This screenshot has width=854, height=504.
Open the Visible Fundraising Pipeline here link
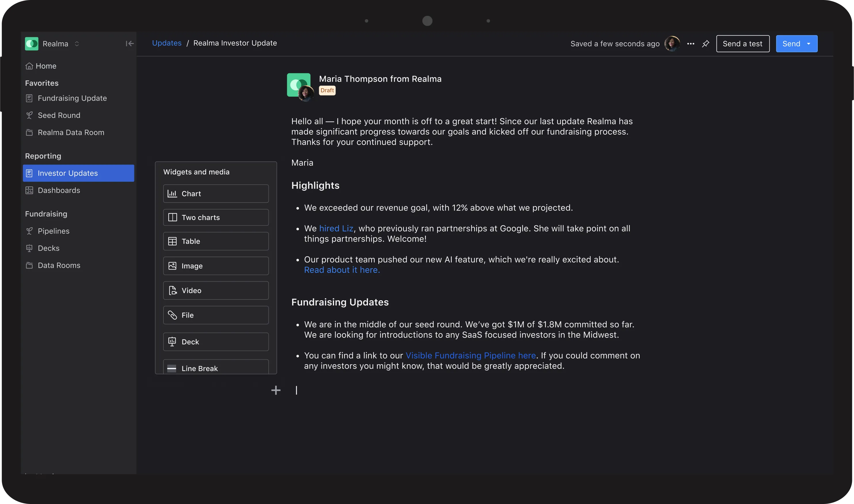coord(470,355)
